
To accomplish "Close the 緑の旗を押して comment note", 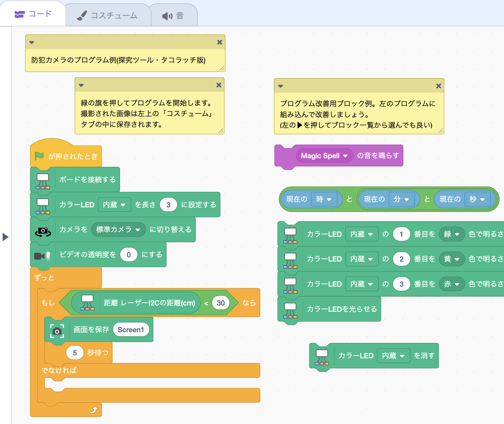I will (219, 85).
